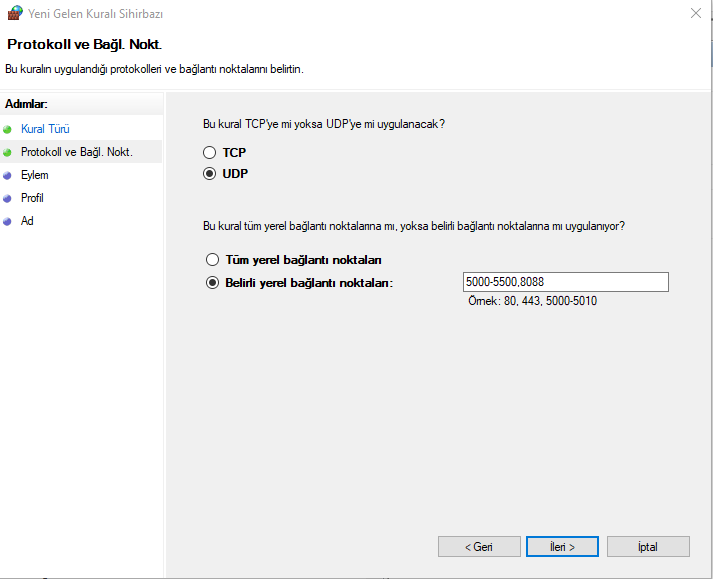
Task: Click into the local ports text field
Action: tap(565, 283)
